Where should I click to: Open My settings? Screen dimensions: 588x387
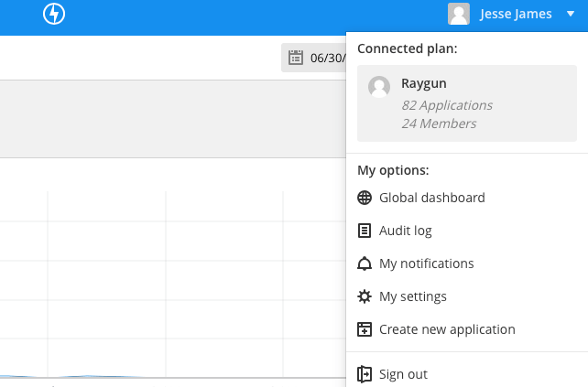click(467, 296)
